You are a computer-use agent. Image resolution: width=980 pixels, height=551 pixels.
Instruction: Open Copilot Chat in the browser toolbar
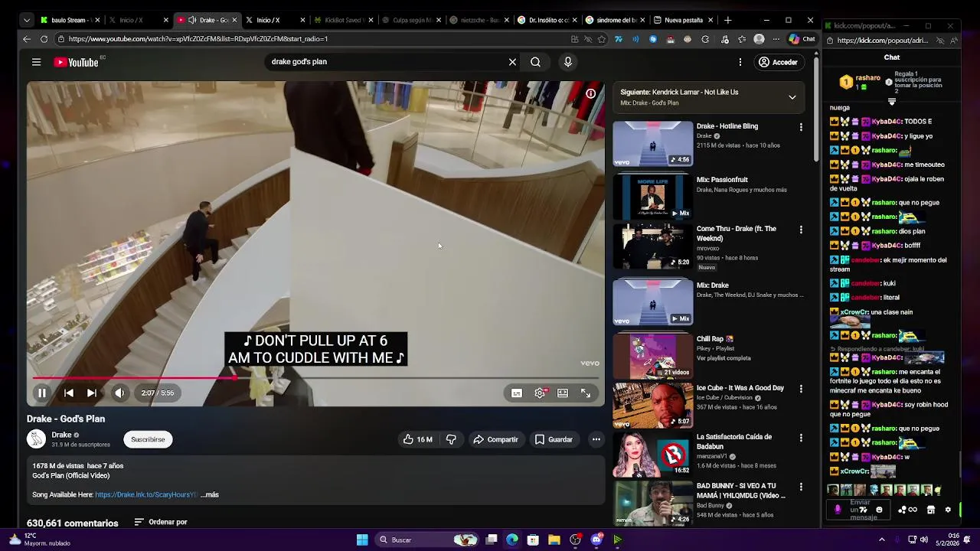802,39
